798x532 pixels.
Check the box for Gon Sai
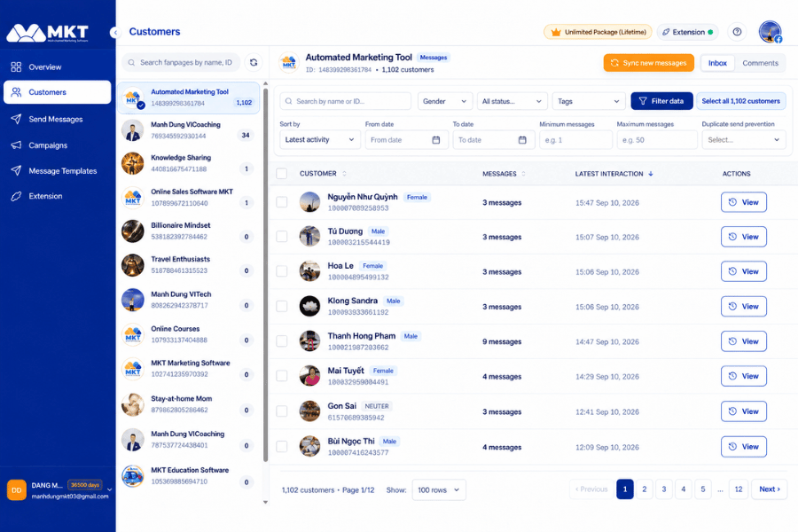click(x=281, y=411)
